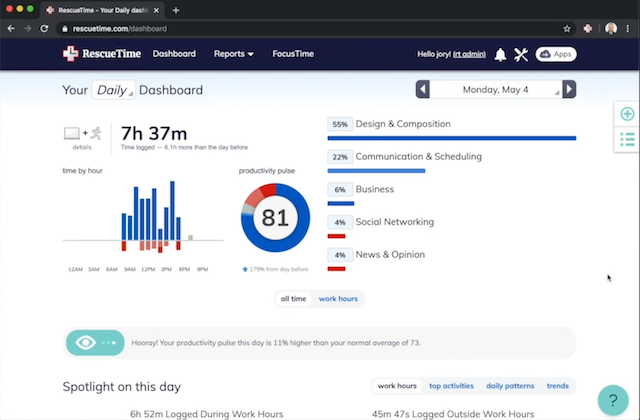This screenshot has height=420, width=640.
Task: Click the browser back arrow
Action: [11, 29]
